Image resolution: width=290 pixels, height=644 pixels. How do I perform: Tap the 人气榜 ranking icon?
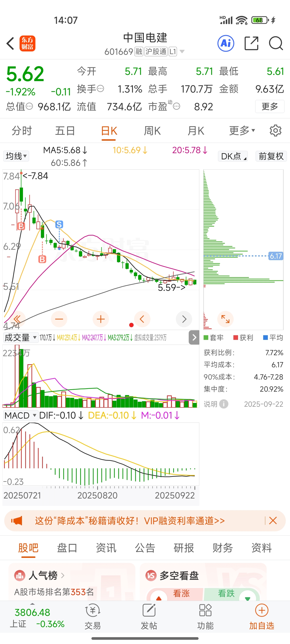click(x=20, y=575)
